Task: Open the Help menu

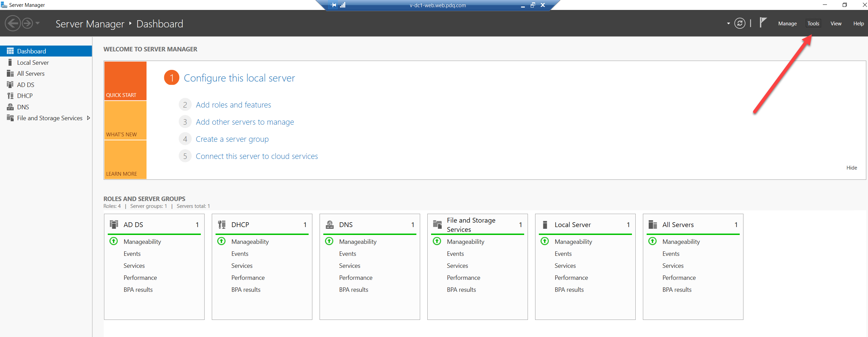Action: point(858,24)
